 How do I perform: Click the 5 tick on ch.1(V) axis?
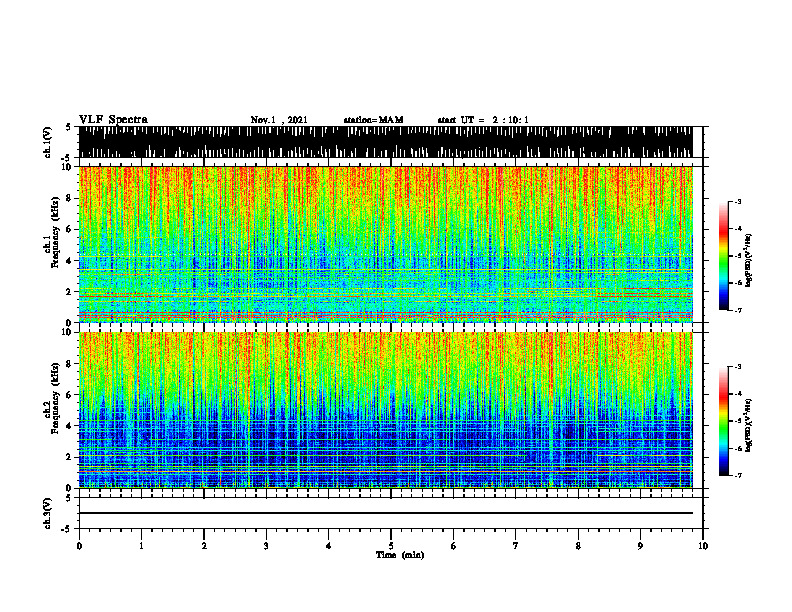(69, 127)
